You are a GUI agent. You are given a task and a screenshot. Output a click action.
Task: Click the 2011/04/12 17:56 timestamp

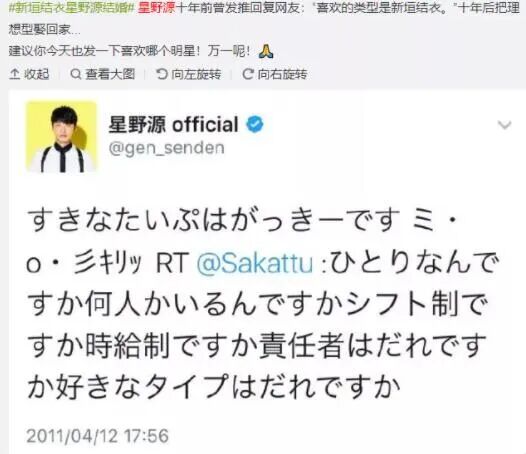coord(97,436)
